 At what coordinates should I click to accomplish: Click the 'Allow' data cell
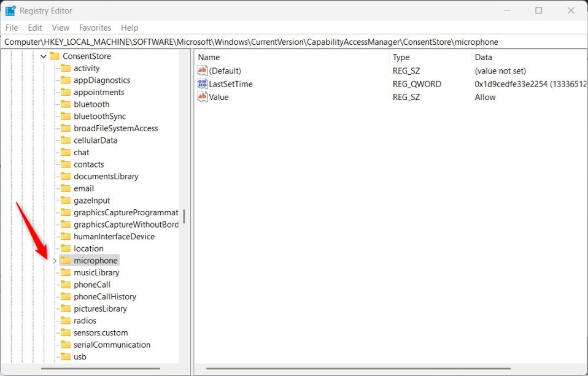point(485,97)
